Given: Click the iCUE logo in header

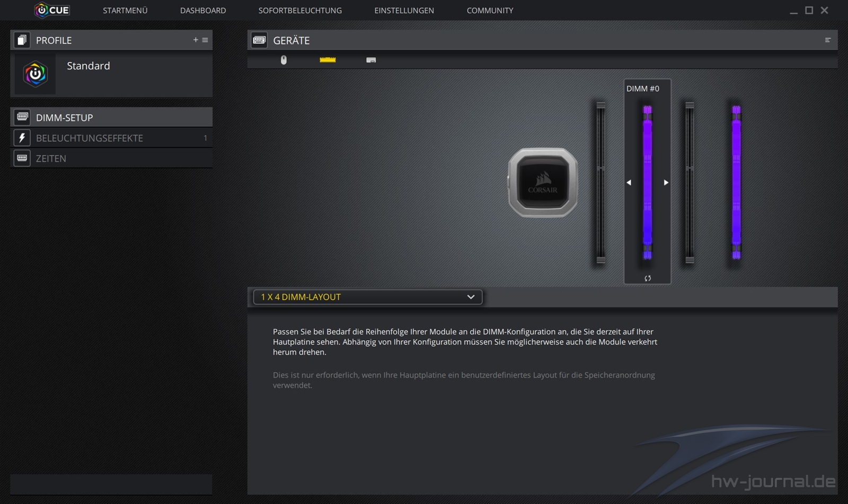Looking at the screenshot, I should (x=52, y=10).
